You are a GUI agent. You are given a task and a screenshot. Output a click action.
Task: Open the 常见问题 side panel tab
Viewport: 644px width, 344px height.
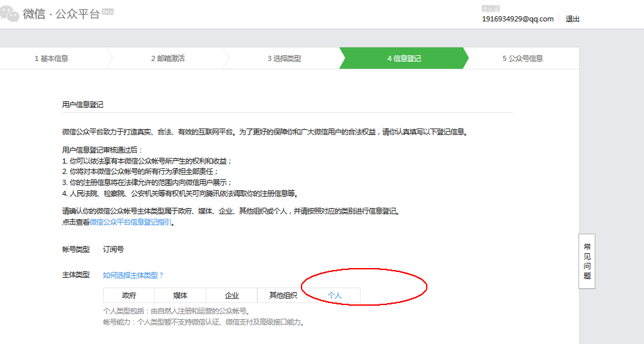tap(587, 261)
